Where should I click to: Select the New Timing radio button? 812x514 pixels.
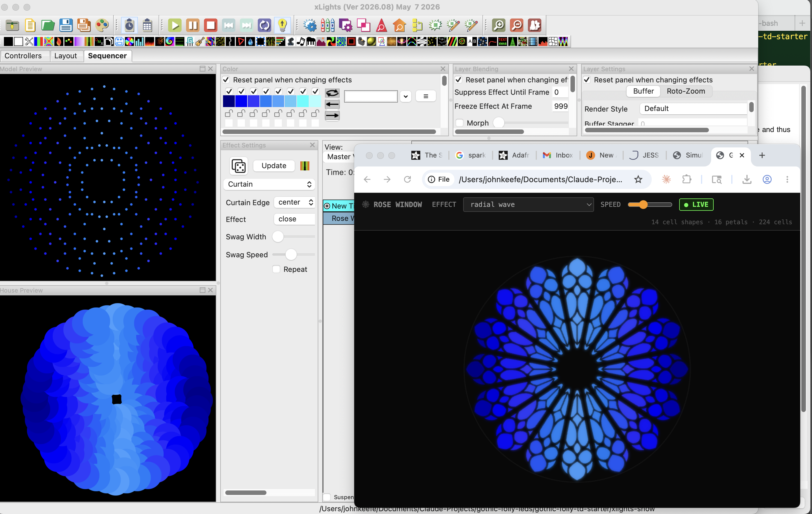(x=327, y=206)
